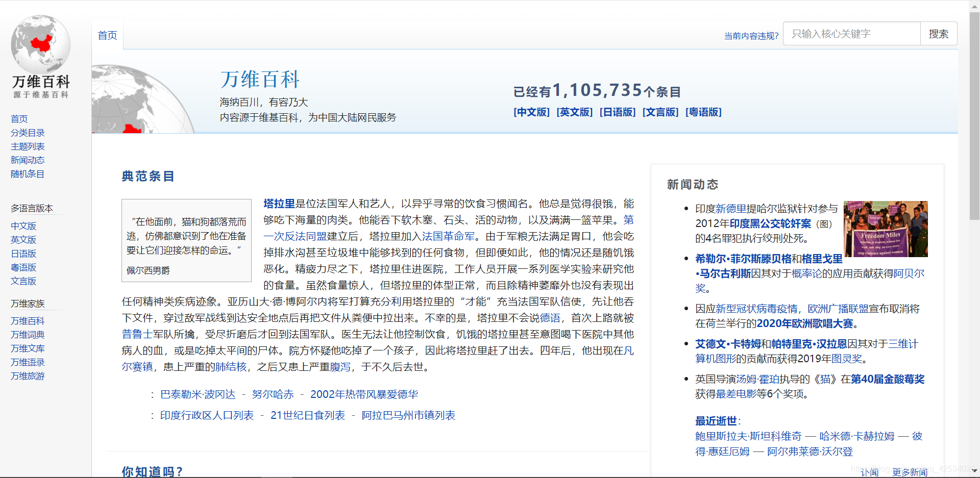Open 鲍里斯拉夫·斯坦科维奇 link
Screen dimensions: 980x478
tap(748, 436)
